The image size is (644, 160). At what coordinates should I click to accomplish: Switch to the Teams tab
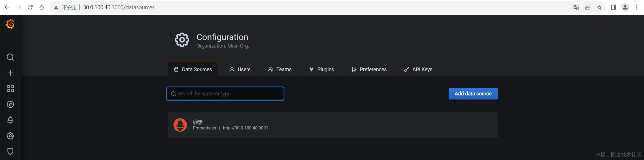[279, 69]
